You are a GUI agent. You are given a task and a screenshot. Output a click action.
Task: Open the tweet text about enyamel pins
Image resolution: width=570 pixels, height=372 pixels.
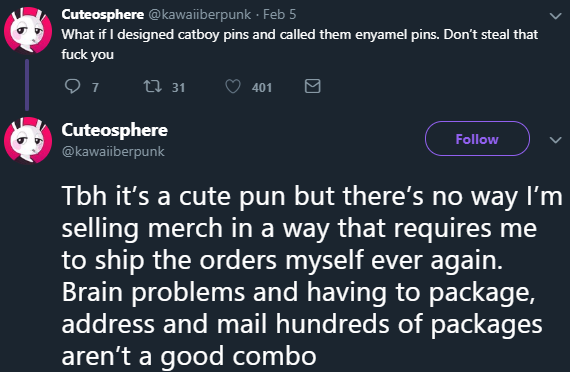click(x=300, y=44)
